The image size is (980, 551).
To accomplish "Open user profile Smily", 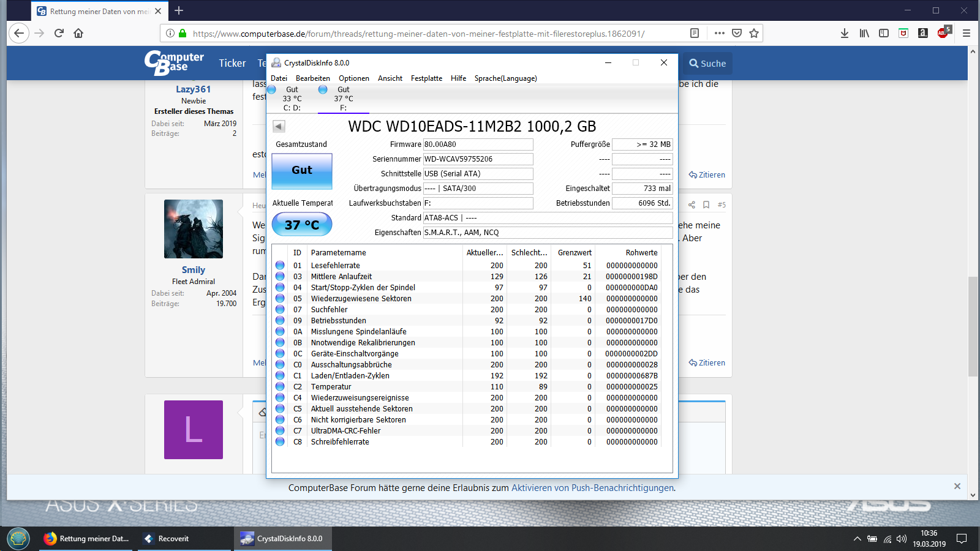I will click(x=194, y=270).
